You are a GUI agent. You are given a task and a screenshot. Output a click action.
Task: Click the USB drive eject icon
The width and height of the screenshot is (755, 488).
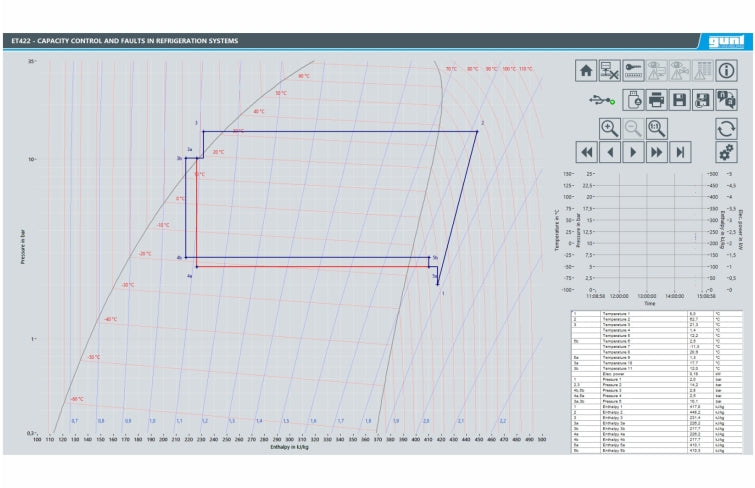click(633, 100)
